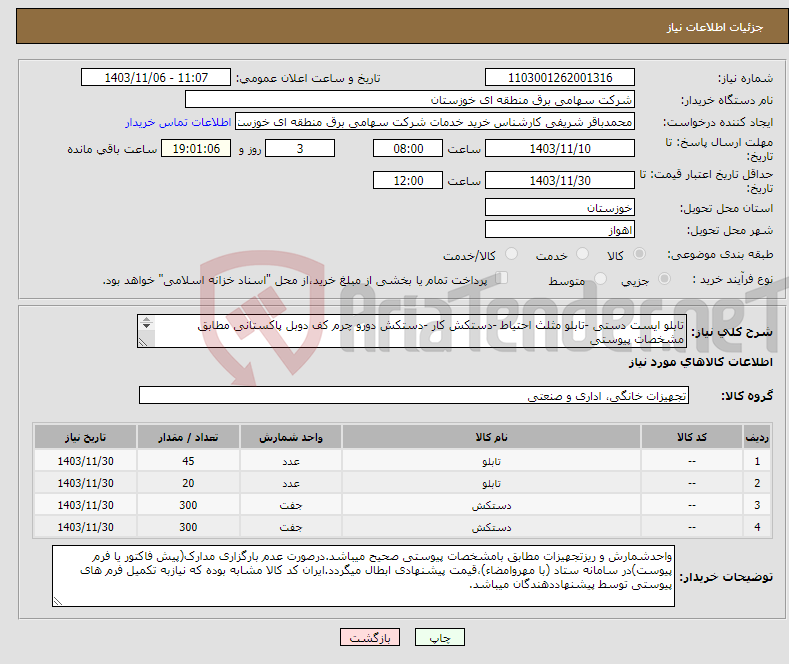Click the price validity date 1403/11/30 field
This screenshot has height=664, width=789.
[560, 180]
